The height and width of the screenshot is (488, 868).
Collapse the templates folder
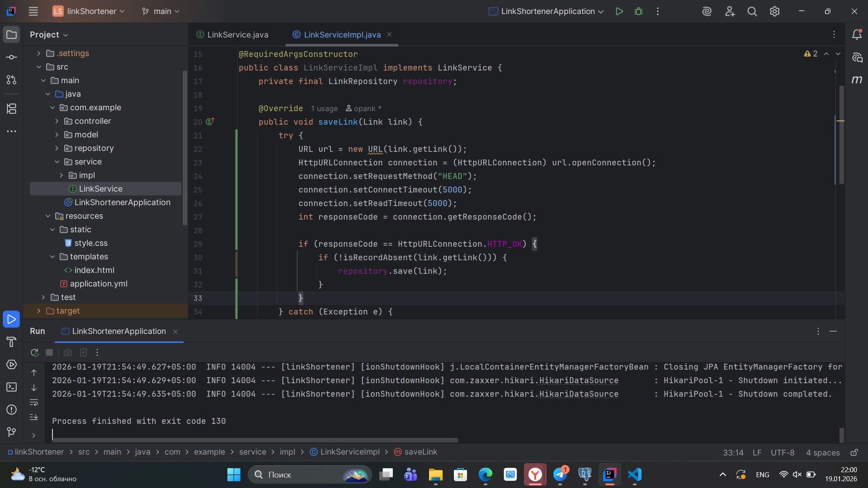point(52,257)
